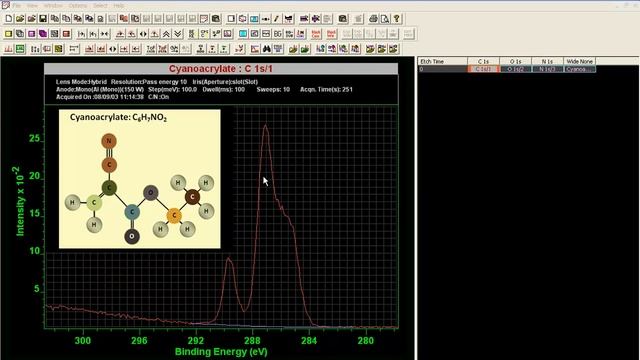Click the Save floppy disk icon
Screen dimensions: 640x360
[43, 18]
